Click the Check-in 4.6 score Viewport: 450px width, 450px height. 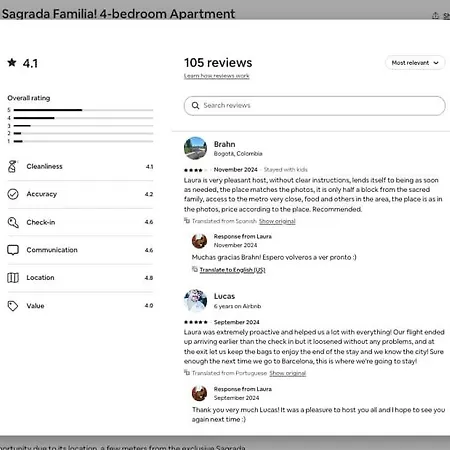tap(149, 222)
